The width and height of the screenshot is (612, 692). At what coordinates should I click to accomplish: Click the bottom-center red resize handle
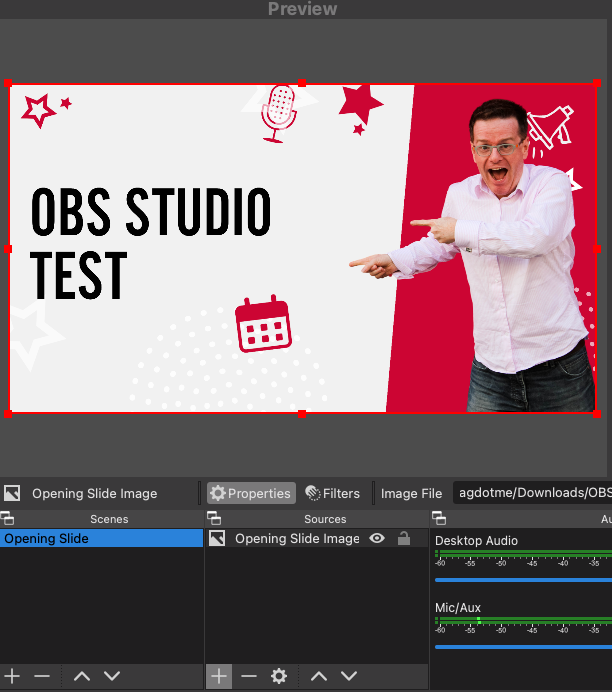click(x=302, y=414)
